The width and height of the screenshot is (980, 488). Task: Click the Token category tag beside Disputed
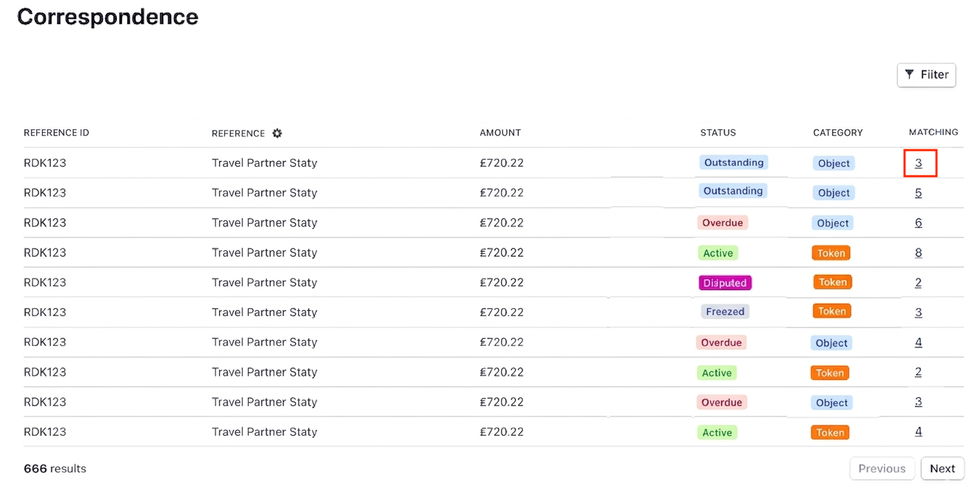coord(832,282)
